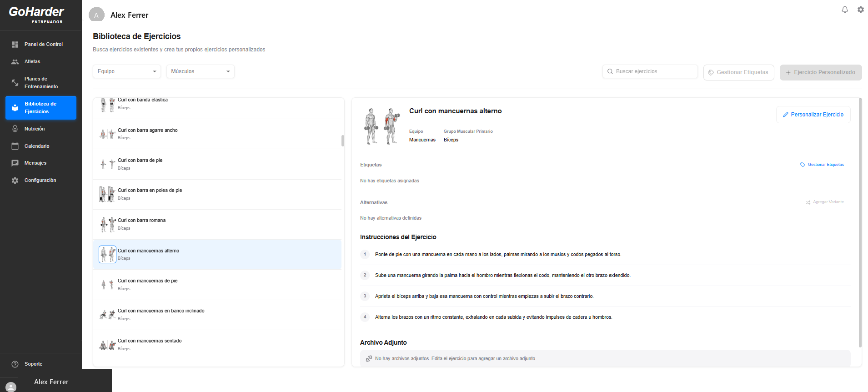The image size is (868, 392).
Task: Click the Calendario calendar icon
Action: point(15,146)
